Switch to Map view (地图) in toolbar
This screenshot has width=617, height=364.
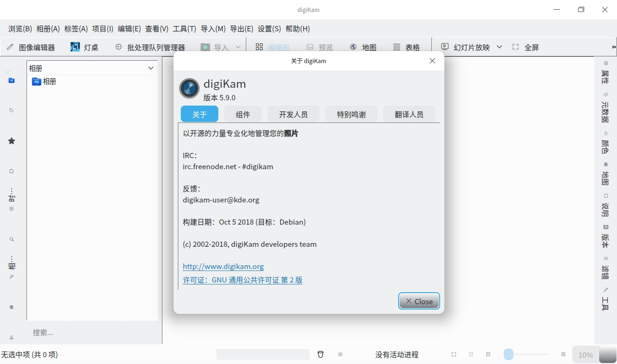tap(363, 47)
